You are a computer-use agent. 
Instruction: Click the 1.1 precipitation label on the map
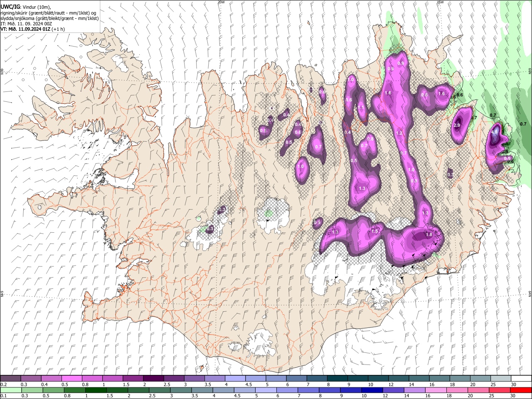[x=361, y=107]
